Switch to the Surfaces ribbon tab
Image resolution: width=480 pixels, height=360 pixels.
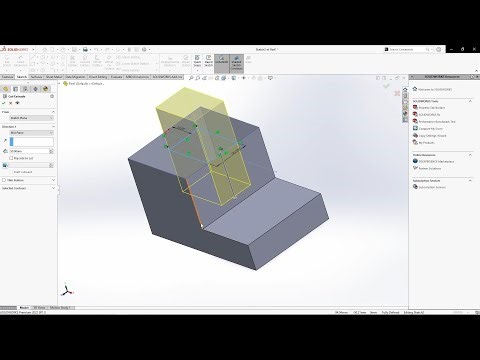click(37, 77)
